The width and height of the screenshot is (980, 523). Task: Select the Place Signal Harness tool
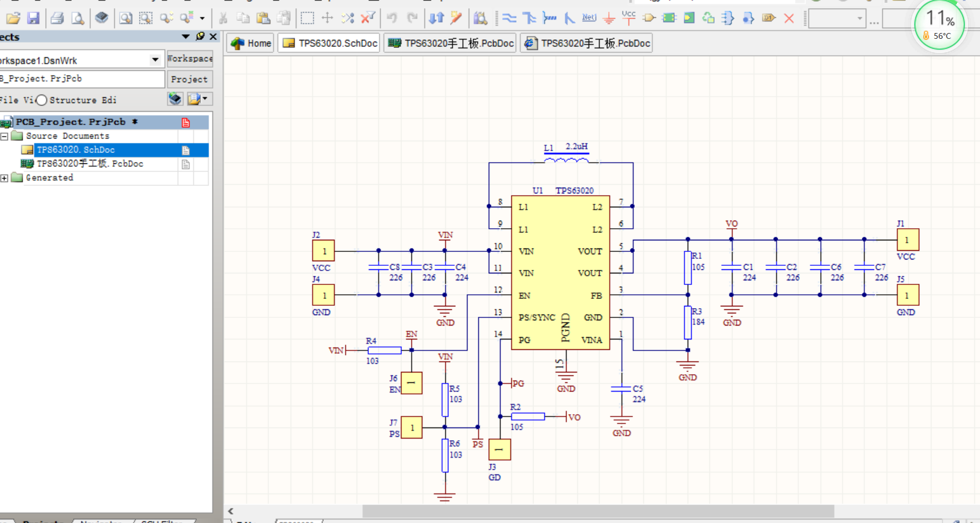549,18
